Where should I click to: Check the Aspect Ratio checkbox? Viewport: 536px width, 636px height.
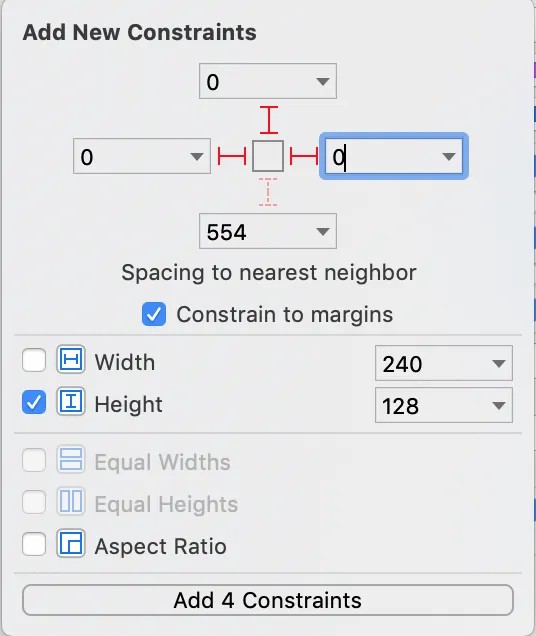[x=34, y=544]
